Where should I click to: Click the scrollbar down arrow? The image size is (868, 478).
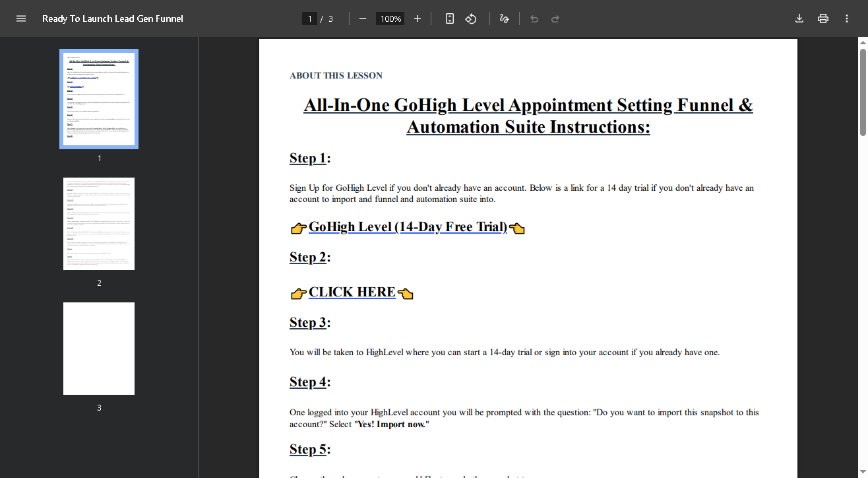pos(863,473)
